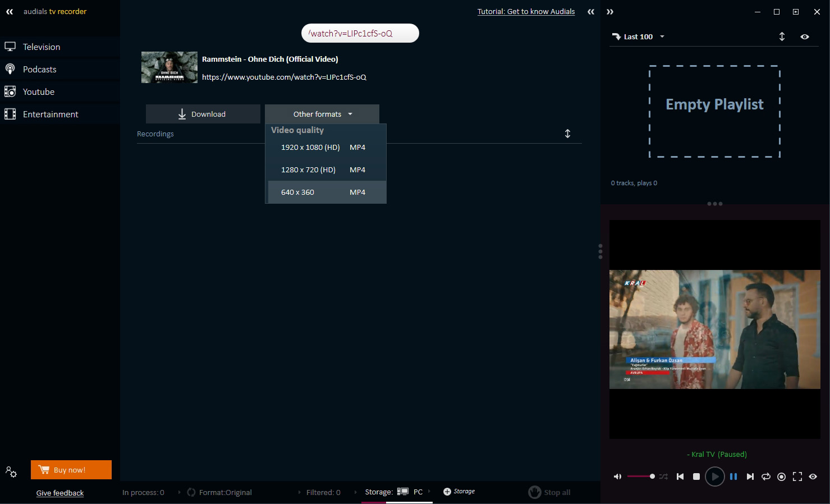Mute the player volume speaker icon
Viewport: 830px width, 504px height.
pyautogui.click(x=617, y=476)
